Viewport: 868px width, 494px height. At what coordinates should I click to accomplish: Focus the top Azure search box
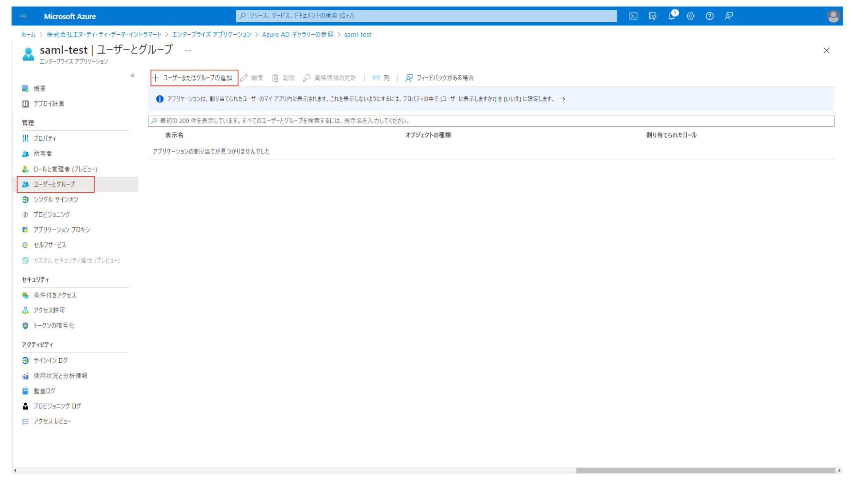[426, 16]
